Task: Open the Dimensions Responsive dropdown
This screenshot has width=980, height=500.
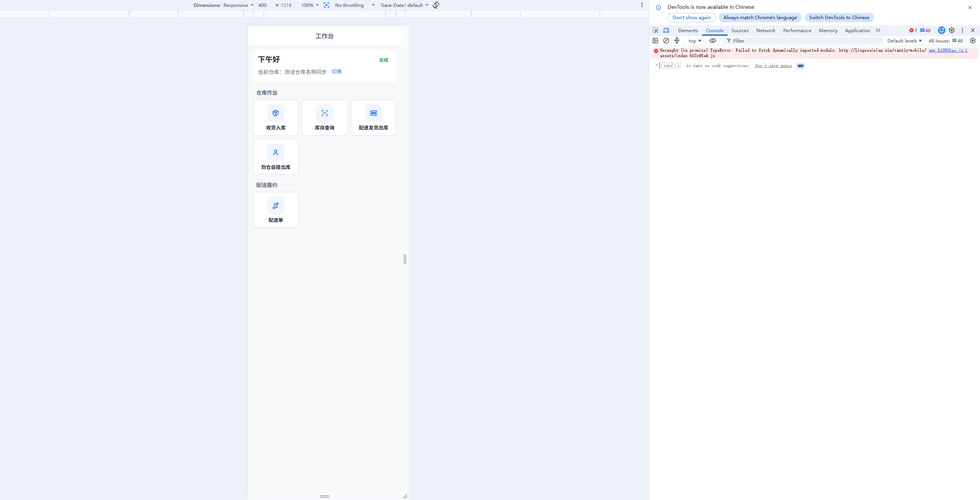Action: pyautogui.click(x=238, y=5)
